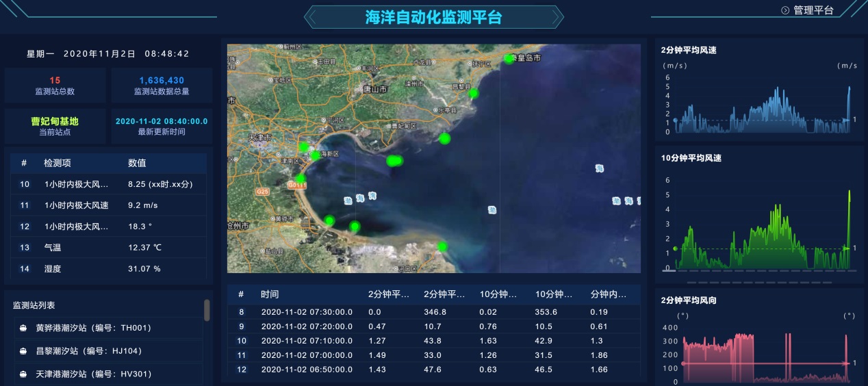Select the 2020-11-02 07:30:00.0 data row

(434, 312)
